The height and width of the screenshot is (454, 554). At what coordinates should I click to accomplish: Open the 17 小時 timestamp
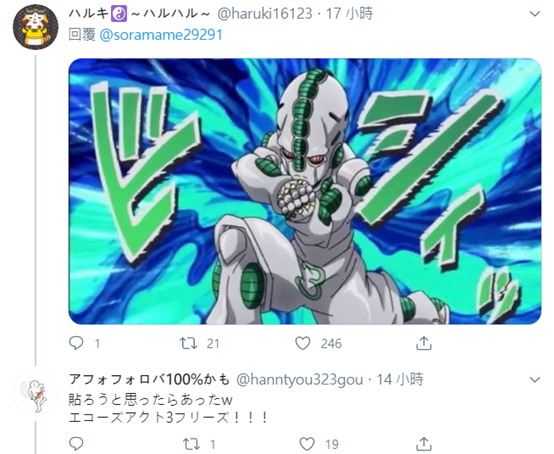[349, 14]
